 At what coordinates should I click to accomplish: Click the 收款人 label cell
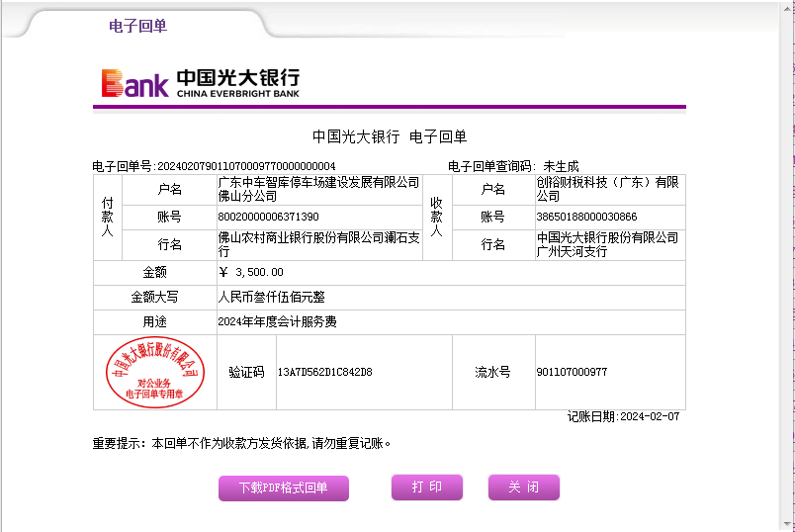coord(437,218)
